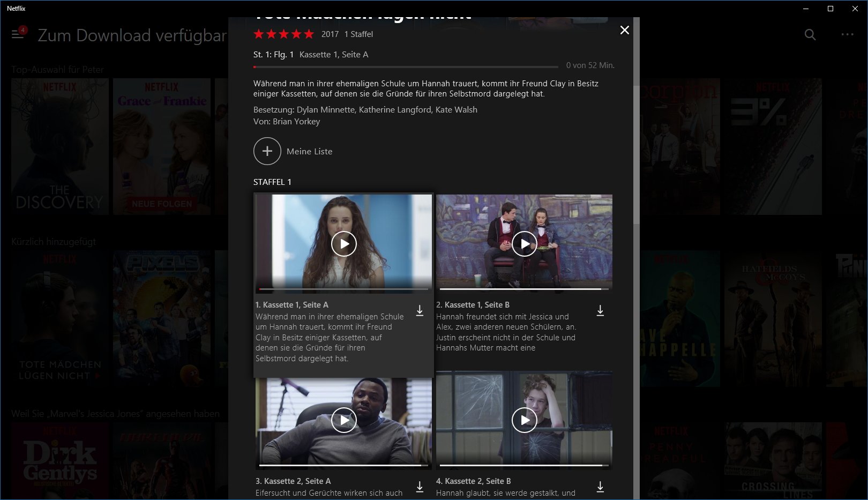Open the Penny Dreadful poster
Image resolution: width=868 pixels, height=500 pixels.
point(680,461)
